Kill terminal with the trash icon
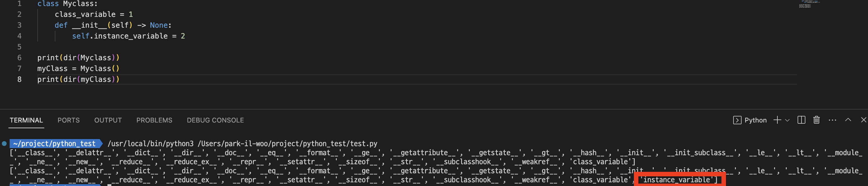 click(x=817, y=120)
